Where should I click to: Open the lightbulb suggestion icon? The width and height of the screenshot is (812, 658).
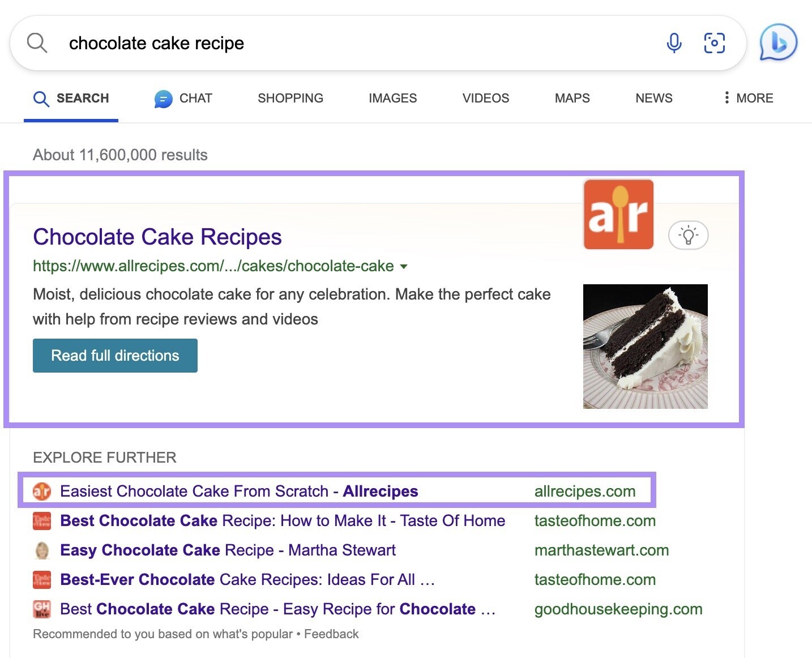689,236
